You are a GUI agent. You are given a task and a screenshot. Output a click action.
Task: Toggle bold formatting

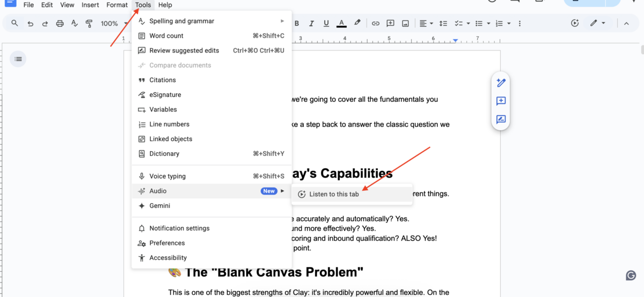pos(296,24)
